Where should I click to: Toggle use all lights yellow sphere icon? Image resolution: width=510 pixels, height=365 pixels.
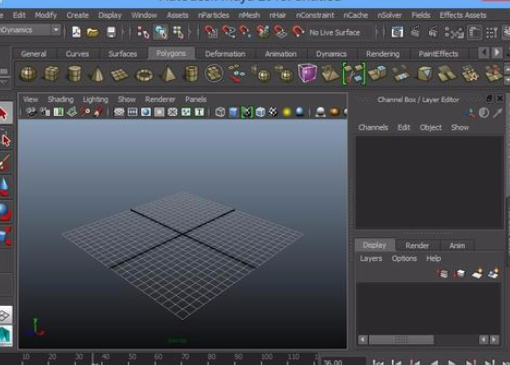coord(287,112)
